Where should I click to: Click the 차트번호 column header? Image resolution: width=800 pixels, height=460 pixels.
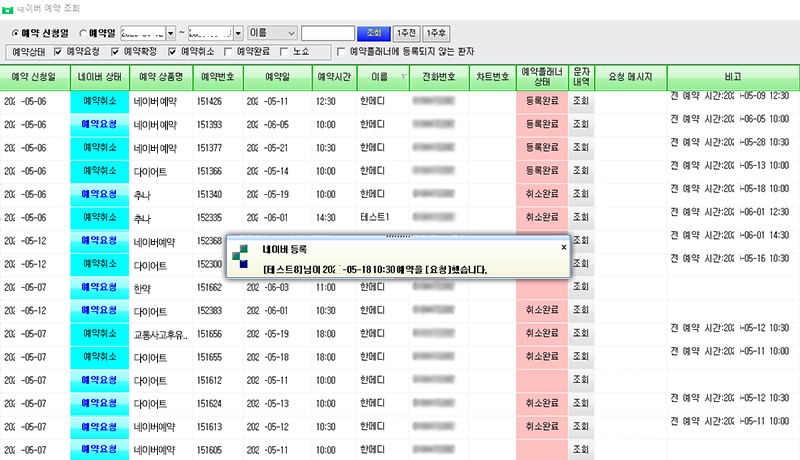[x=492, y=77]
